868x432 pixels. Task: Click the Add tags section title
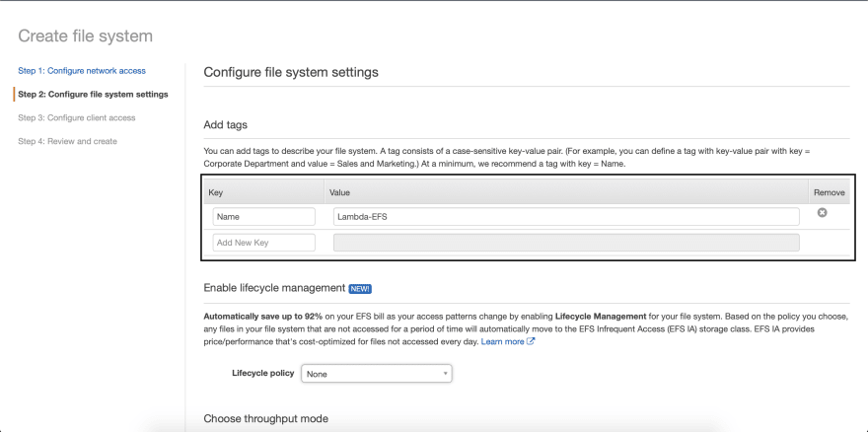pyautogui.click(x=225, y=125)
